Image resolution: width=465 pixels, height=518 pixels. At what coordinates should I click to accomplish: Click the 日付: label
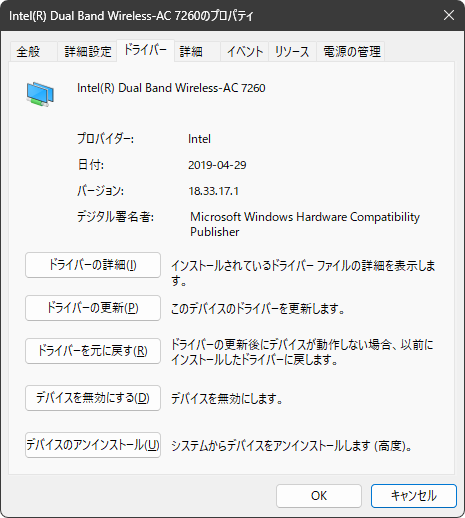pos(91,165)
